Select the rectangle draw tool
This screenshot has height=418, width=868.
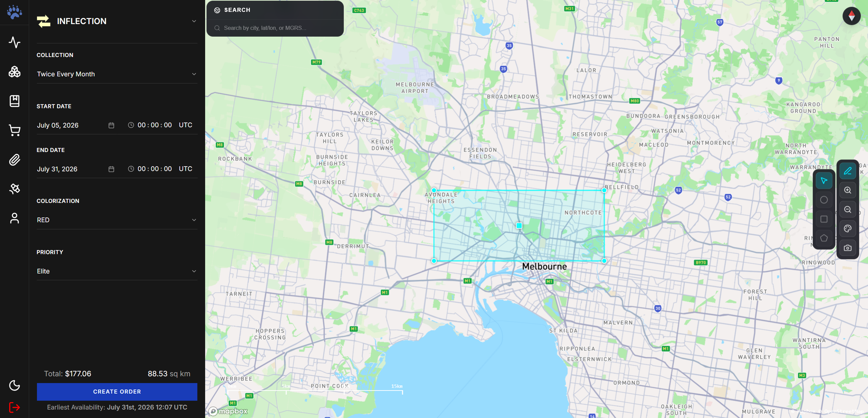(824, 219)
